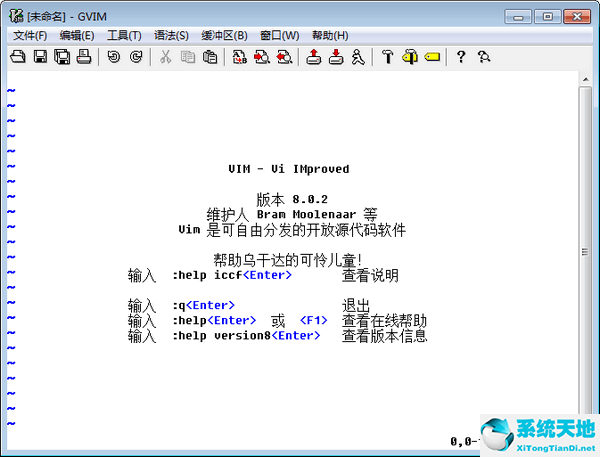This screenshot has height=457, width=600.
Task: Click the '查看版本信息' description text
Action: pos(384,336)
